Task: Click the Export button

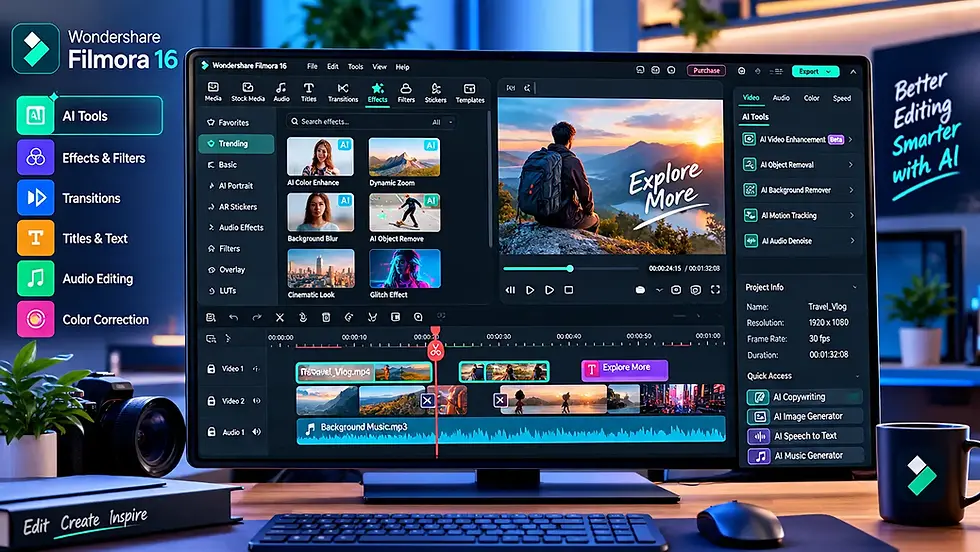Action: pyautogui.click(x=815, y=71)
